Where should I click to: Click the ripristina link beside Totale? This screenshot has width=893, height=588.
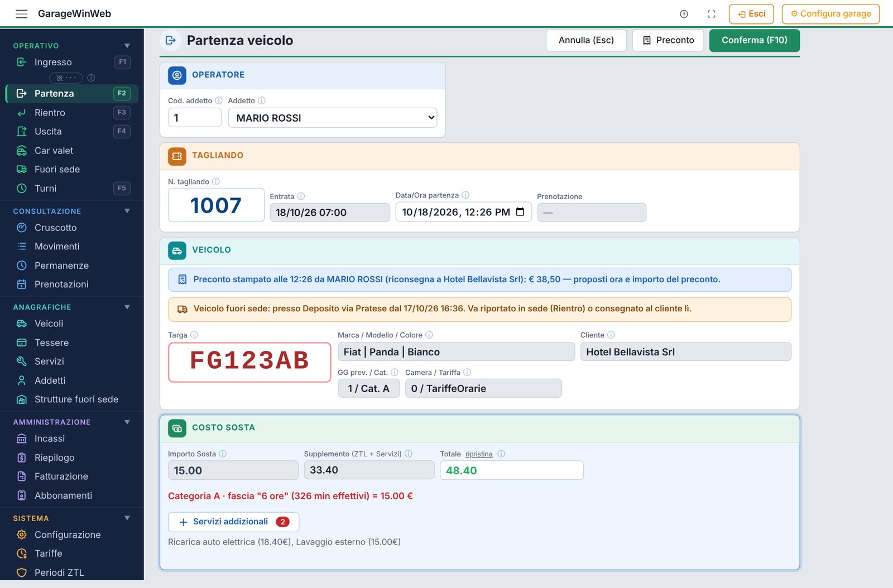pos(479,454)
